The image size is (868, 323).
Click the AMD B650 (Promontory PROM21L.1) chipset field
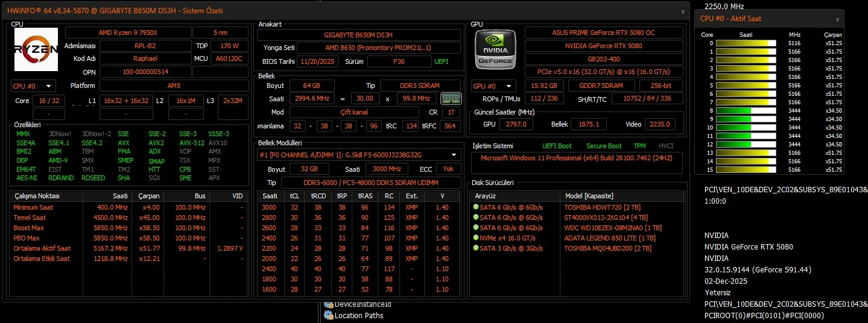378,48
